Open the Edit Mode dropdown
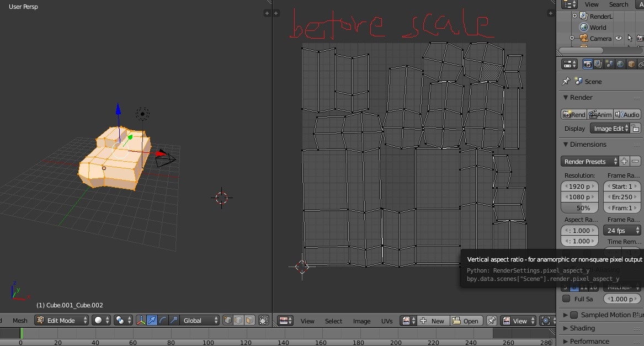644x346 pixels. (x=61, y=320)
